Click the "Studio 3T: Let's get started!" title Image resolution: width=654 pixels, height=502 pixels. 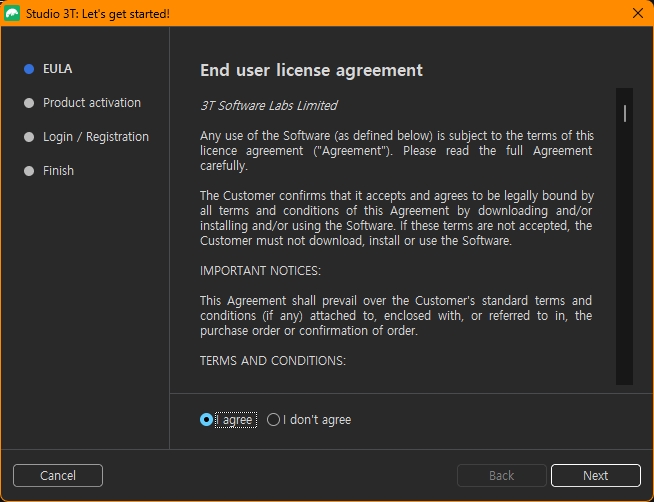click(x=98, y=14)
